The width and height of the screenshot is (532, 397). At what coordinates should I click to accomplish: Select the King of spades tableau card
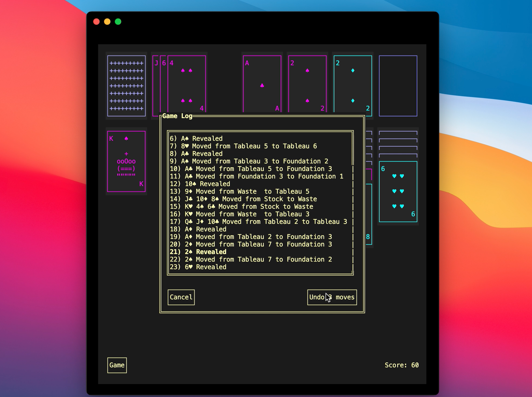pos(126,161)
